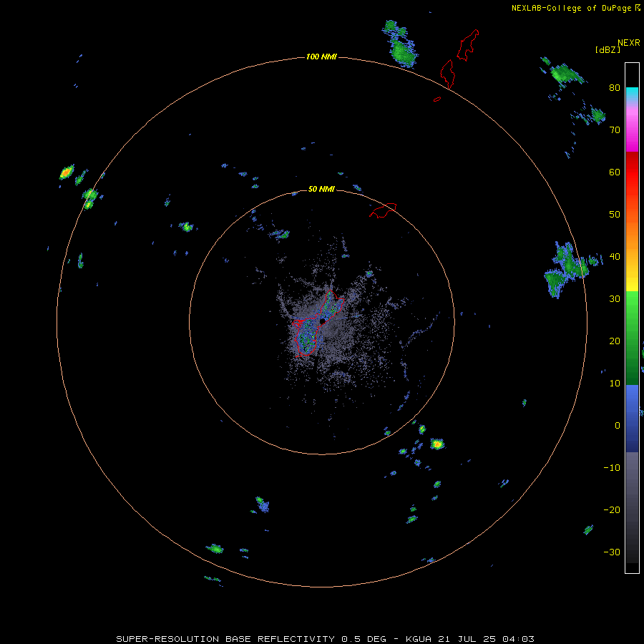Click the Super-Resolution Base Reflectivity caption
The image size is (644, 644).
(x=326, y=639)
